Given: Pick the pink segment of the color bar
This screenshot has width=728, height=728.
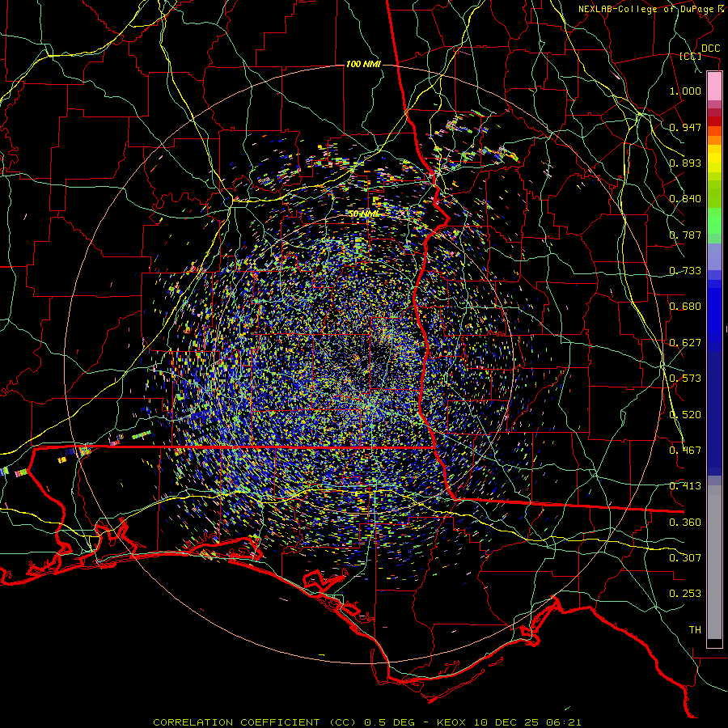Looking at the screenshot, I should (x=714, y=87).
